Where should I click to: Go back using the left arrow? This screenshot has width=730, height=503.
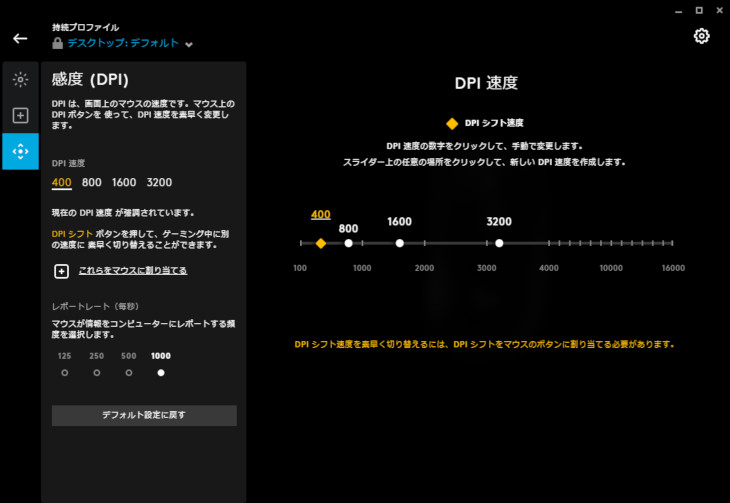[x=20, y=39]
